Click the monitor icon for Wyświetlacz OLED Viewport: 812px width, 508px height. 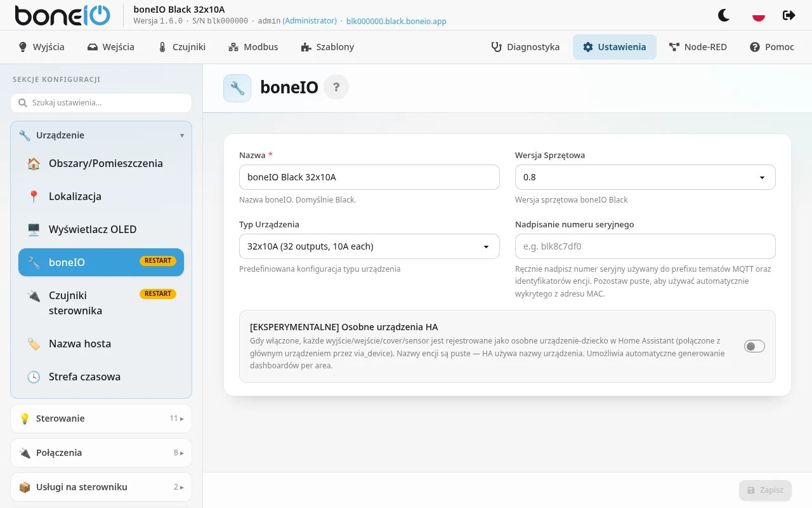point(34,229)
